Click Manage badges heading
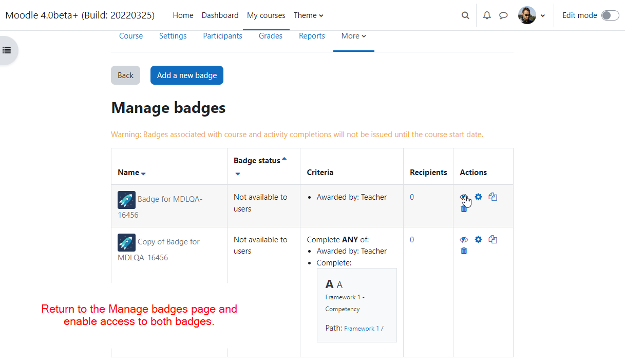The height and width of the screenshot is (364, 625). 168,108
